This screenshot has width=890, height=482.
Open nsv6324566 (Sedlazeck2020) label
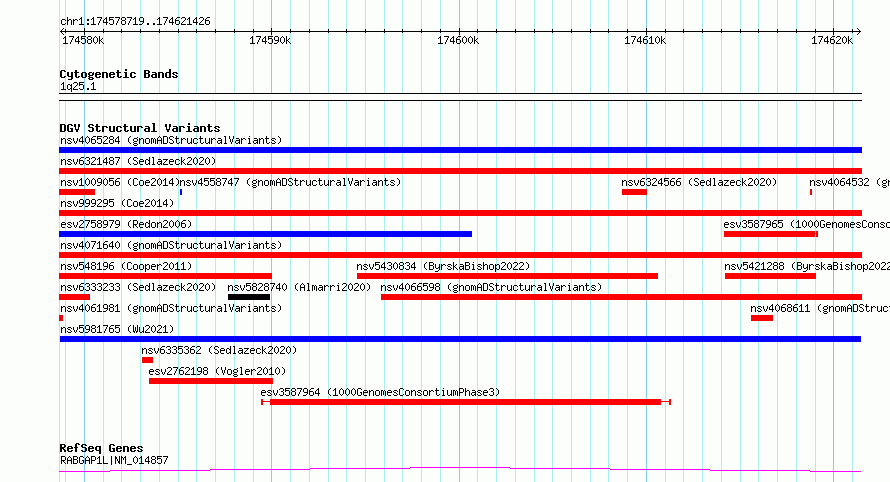[699, 182]
